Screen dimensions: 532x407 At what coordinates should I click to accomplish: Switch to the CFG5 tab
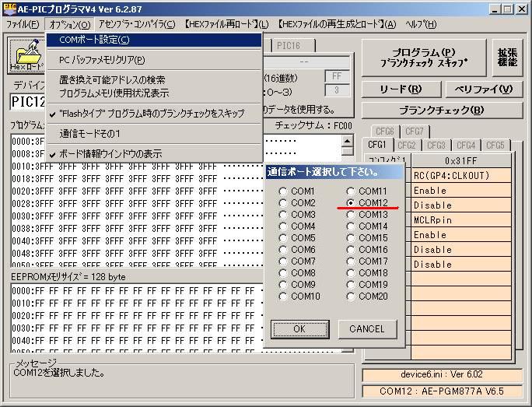(495, 146)
